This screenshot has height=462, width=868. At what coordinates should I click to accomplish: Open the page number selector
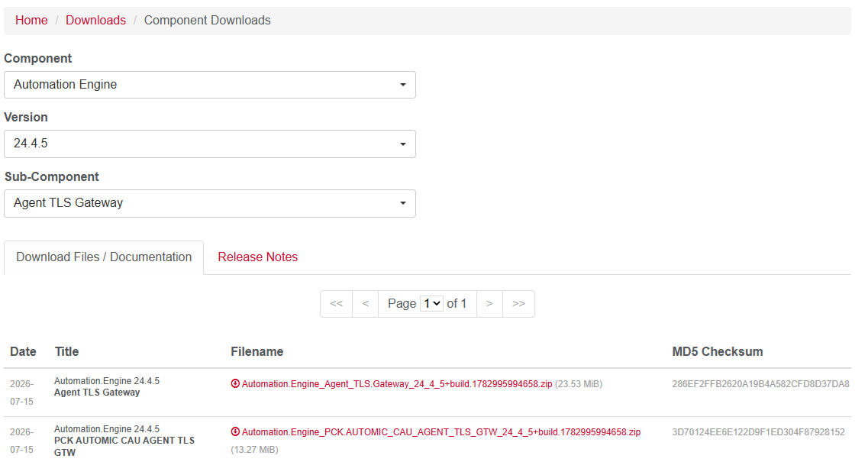coord(431,304)
